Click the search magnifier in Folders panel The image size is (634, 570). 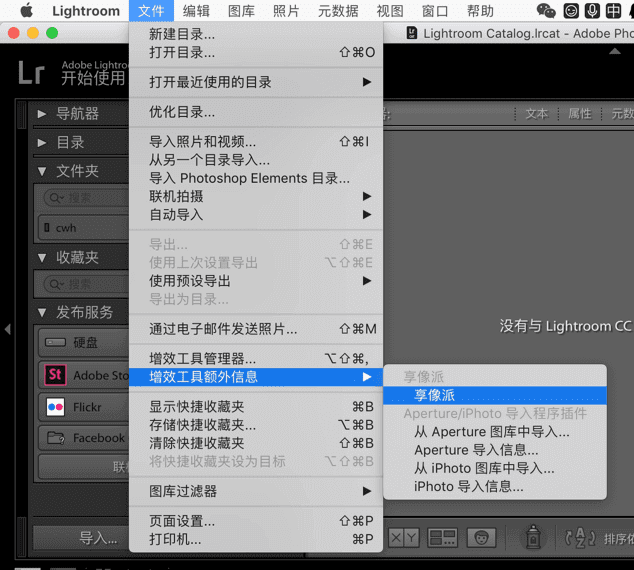click(x=55, y=198)
